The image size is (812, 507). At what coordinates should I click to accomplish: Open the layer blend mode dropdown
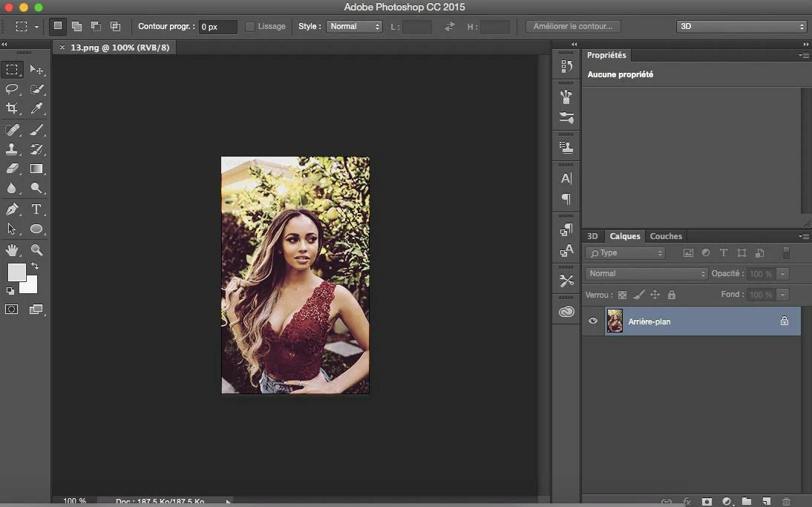click(646, 273)
